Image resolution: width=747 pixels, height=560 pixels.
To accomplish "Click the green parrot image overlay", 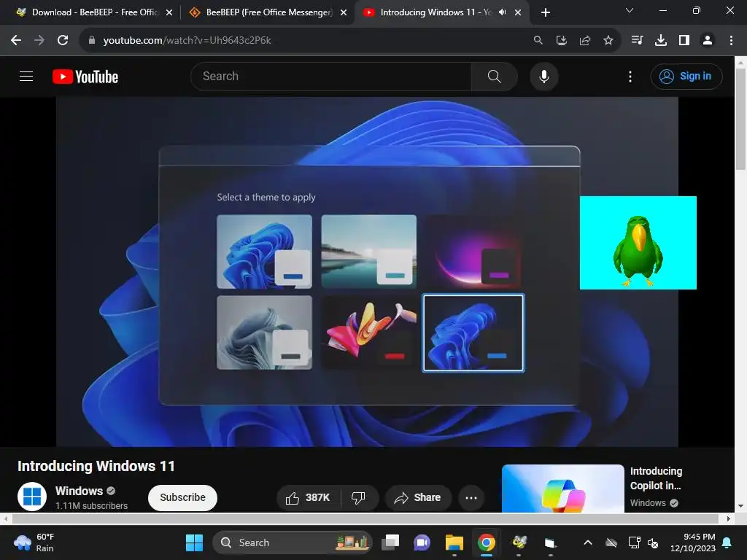I will pyautogui.click(x=638, y=243).
